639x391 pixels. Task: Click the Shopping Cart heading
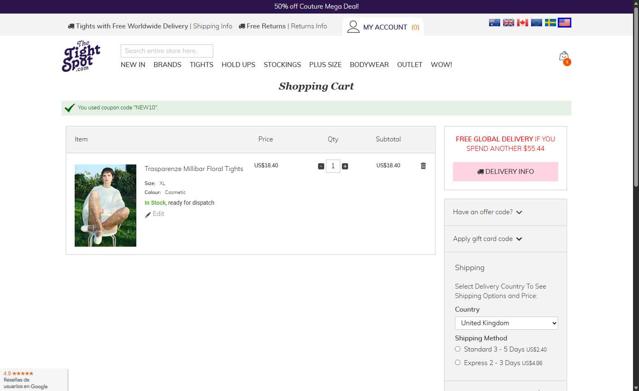click(x=316, y=86)
